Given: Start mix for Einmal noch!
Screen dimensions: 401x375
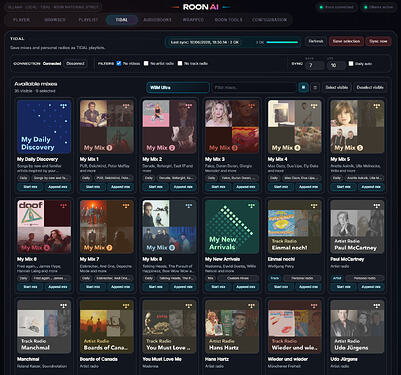Looking at the screenshot, I should (281, 287).
